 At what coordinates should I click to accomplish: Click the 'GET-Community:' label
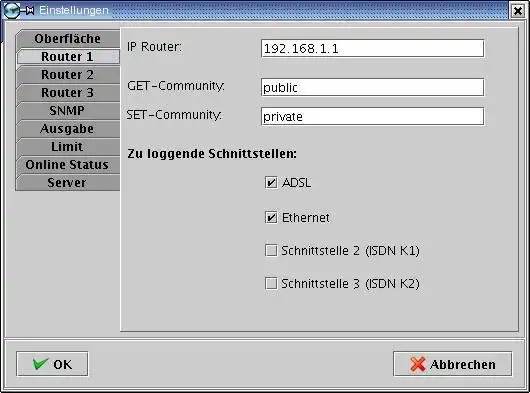176,86
